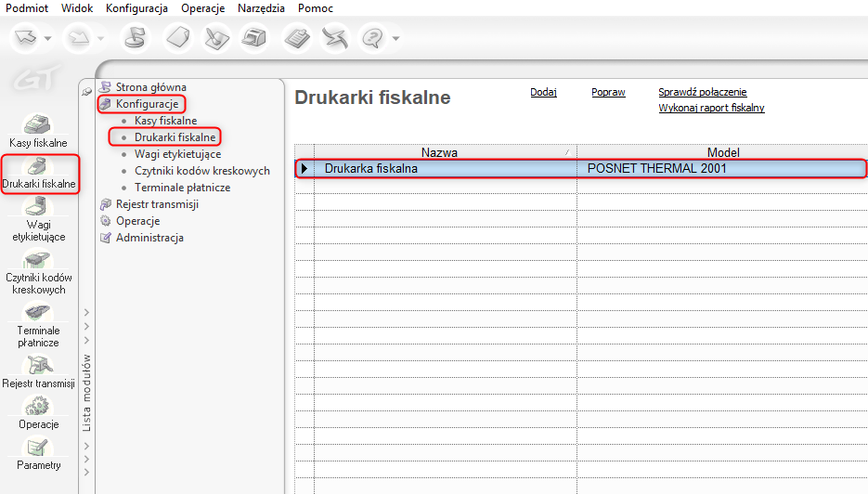Select Drukarki fiskalne in the tree
Screen dimensions: 868x494
coord(175,136)
